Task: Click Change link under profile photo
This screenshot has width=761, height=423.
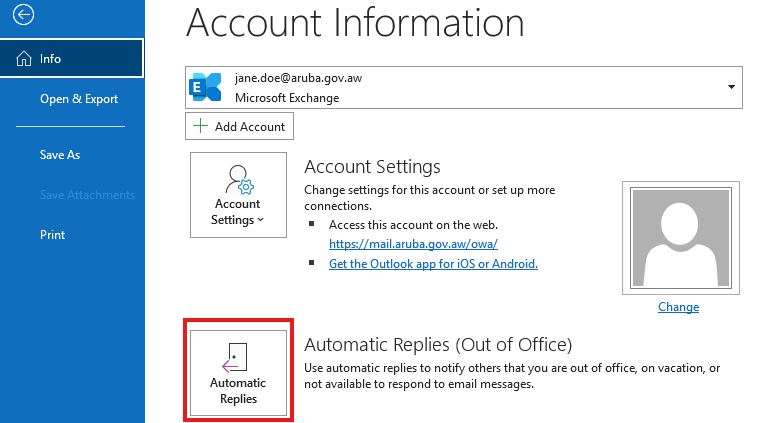Action: click(x=678, y=307)
